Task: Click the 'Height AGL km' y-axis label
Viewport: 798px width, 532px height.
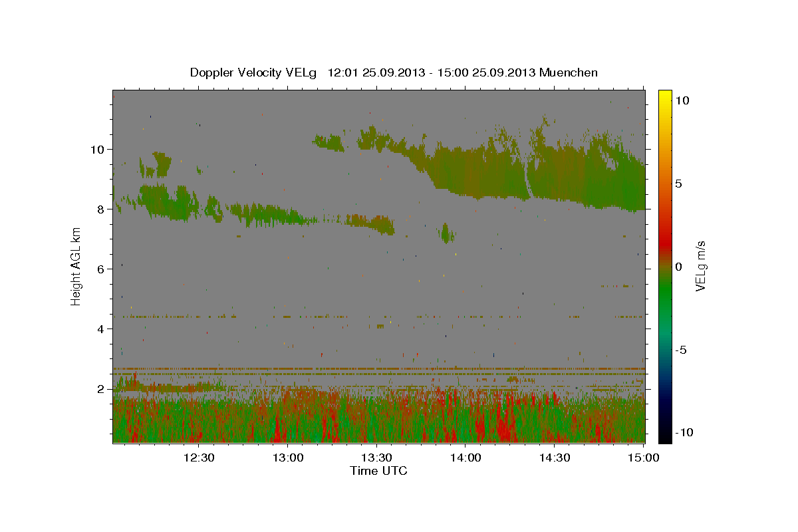Action: tap(76, 265)
